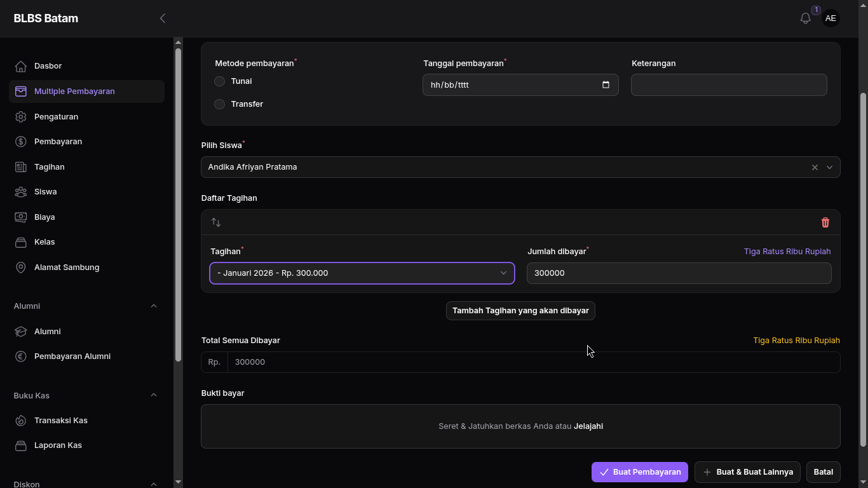Click Tambah Tagihan yang akan dibayar
Image resolution: width=868 pixels, height=488 pixels.
click(520, 311)
